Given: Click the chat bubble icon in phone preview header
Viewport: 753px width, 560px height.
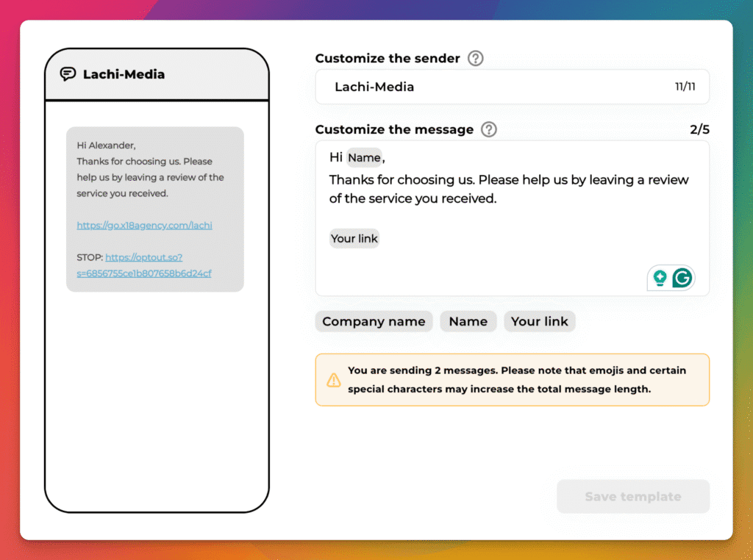Looking at the screenshot, I should (x=68, y=74).
